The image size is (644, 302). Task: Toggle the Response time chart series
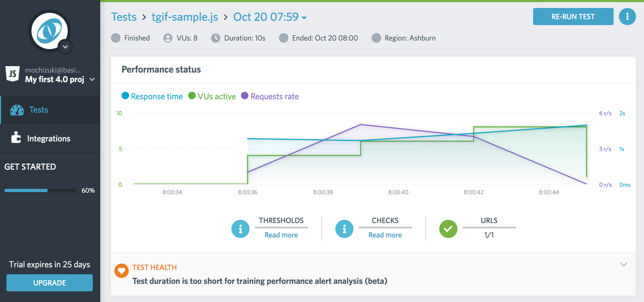point(152,96)
